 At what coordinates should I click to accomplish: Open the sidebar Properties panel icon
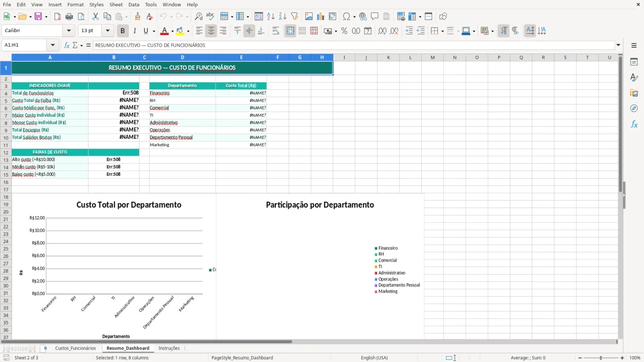point(634,62)
